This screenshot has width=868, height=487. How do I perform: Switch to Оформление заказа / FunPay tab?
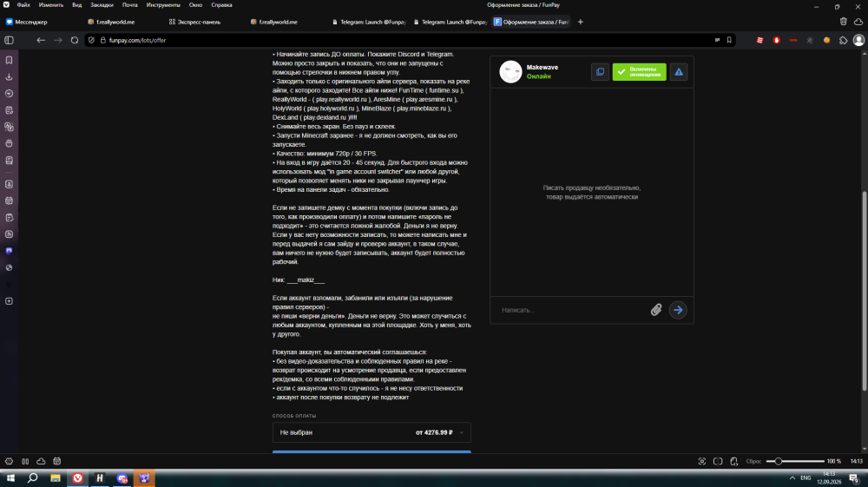click(531, 23)
